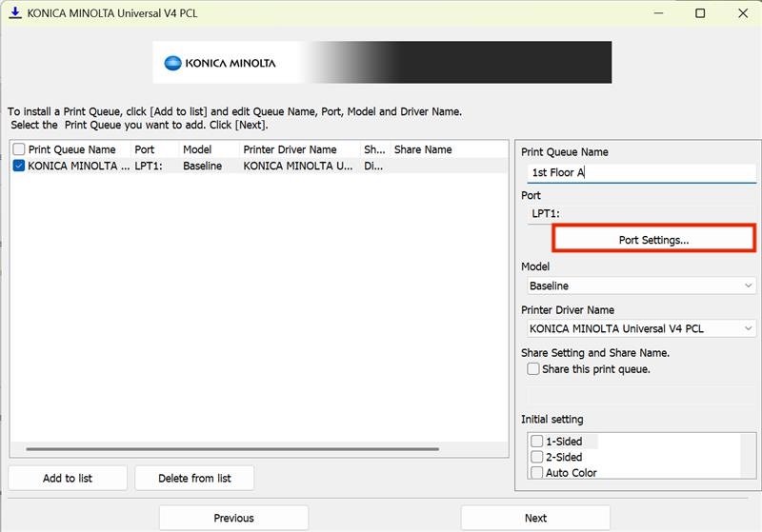Click the Sh... column header
This screenshot has width=762, height=532.
point(374,149)
